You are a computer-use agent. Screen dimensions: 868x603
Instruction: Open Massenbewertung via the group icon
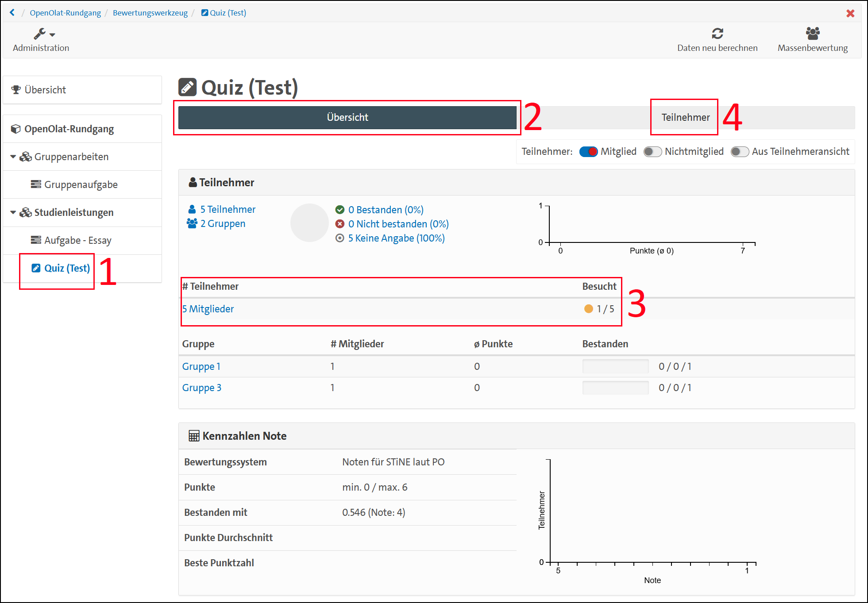pos(812,33)
